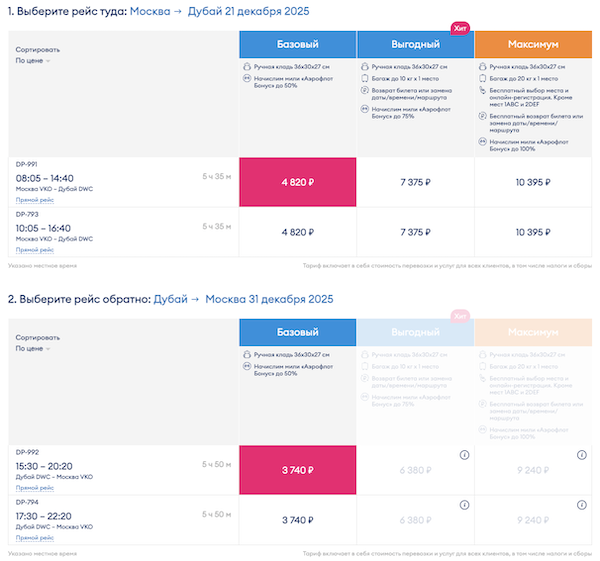Choose the 7 375 ₽ Выгодный fare for DP-991
600x561 pixels.
414,182
